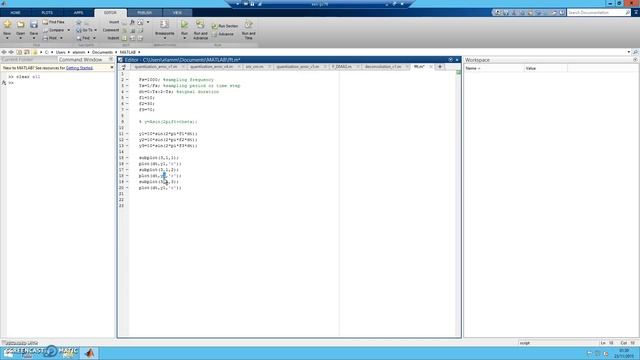Close the active ft.m editor tab

tap(431, 67)
